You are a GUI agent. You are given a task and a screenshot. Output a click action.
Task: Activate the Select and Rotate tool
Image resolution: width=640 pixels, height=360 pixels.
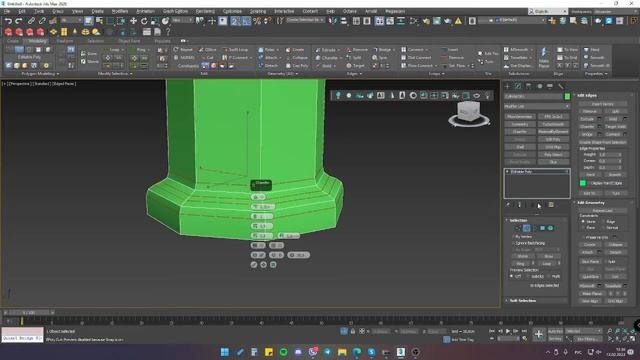(x=144, y=21)
